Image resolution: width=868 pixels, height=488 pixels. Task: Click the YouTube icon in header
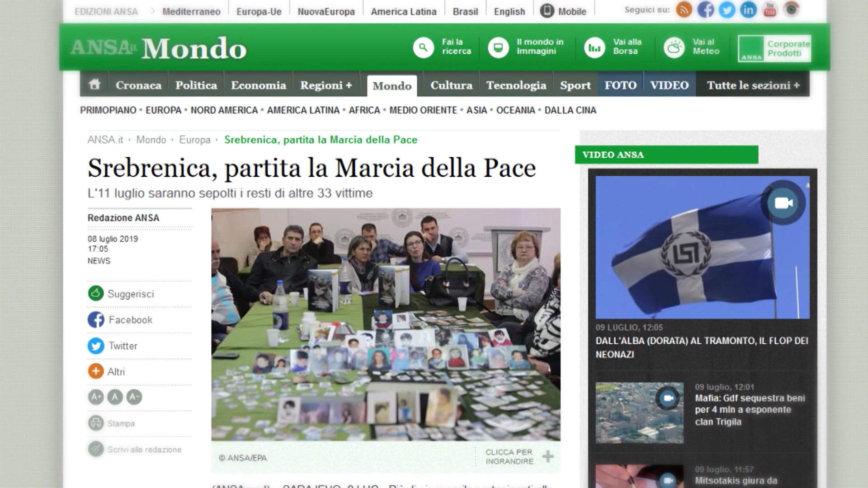769,10
